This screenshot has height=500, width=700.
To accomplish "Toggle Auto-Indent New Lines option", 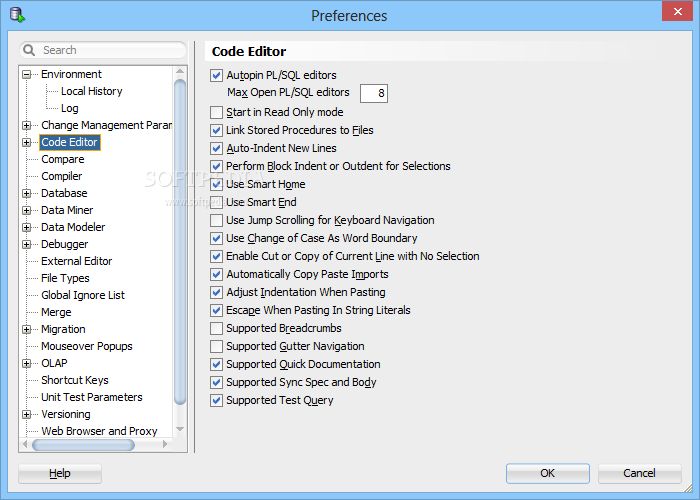I will point(217,148).
